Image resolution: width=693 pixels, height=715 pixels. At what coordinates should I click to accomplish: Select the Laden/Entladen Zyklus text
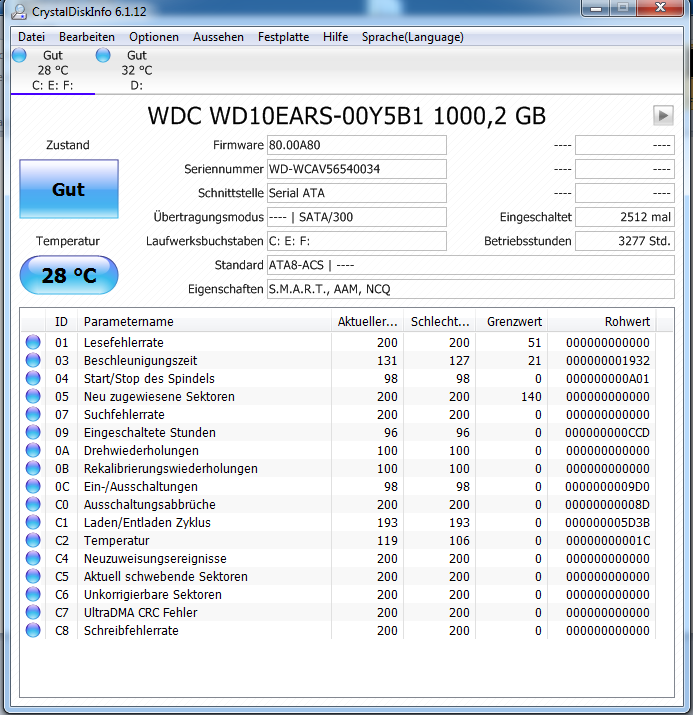tap(147, 523)
